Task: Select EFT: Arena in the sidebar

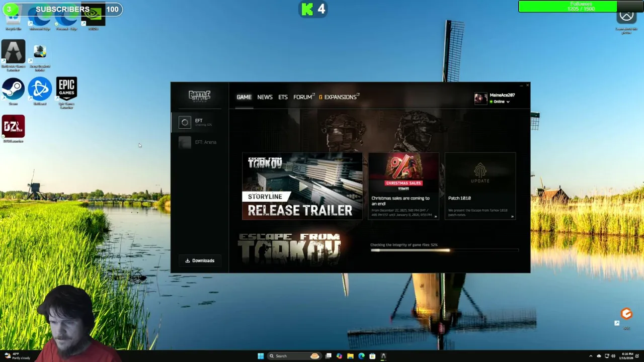Action: [200, 142]
